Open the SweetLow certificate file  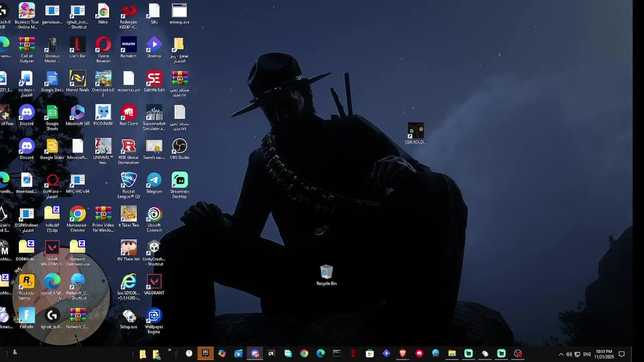click(154, 149)
